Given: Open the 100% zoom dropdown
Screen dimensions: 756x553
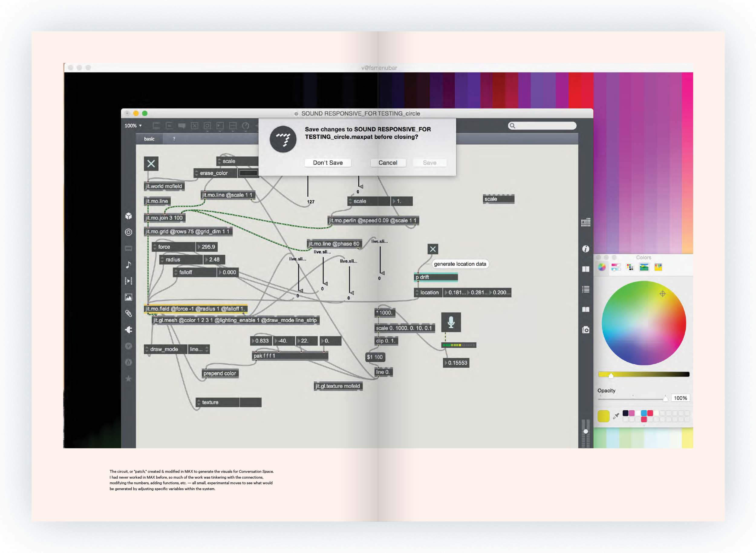Looking at the screenshot, I should click(x=133, y=125).
